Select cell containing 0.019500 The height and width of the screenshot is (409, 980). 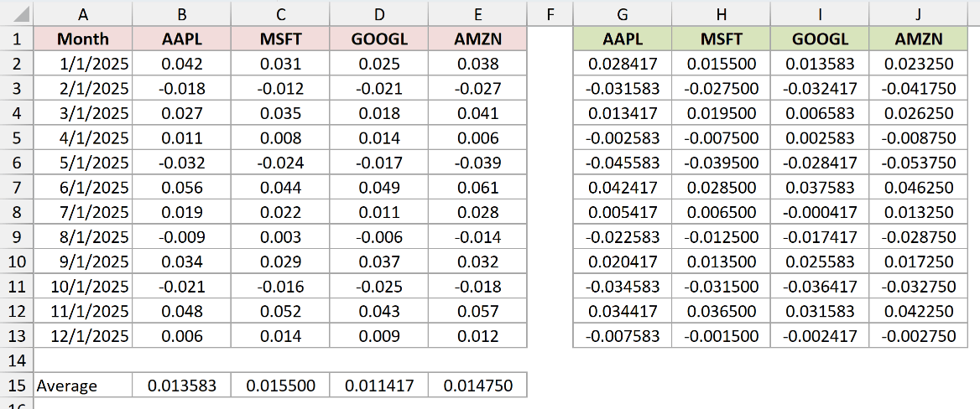[x=722, y=113]
